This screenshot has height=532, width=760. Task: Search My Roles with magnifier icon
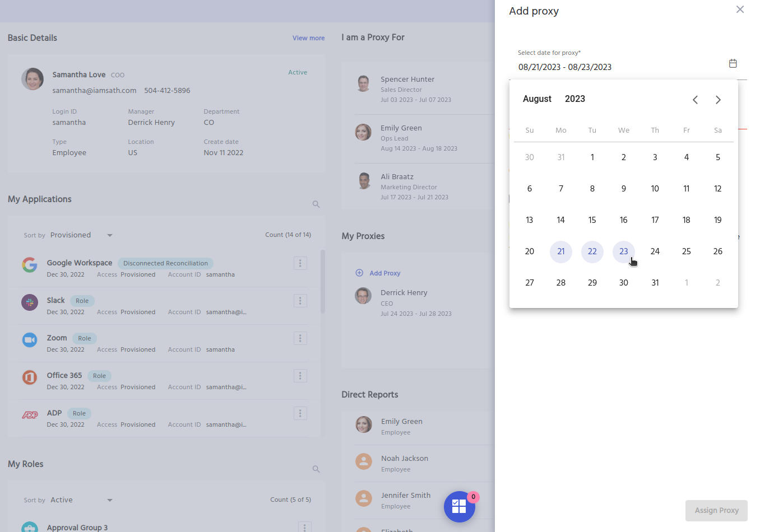point(316,469)
